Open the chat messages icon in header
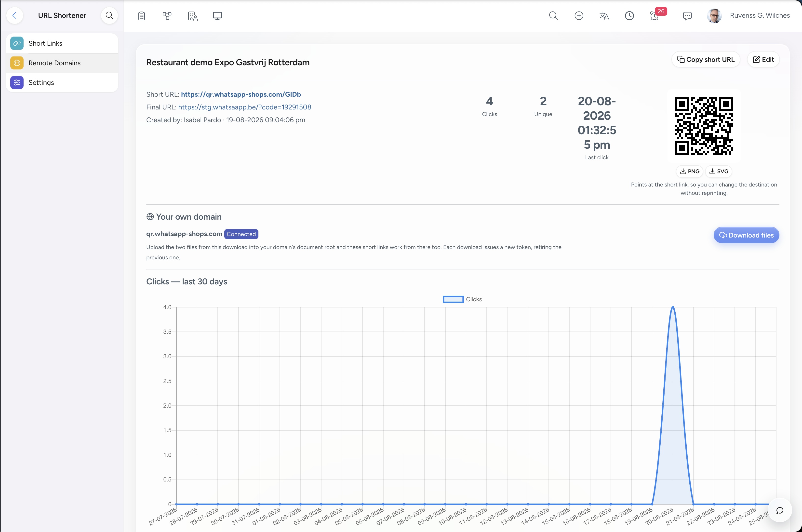This screenshot has height=532, width=802. tap(687, 16)
